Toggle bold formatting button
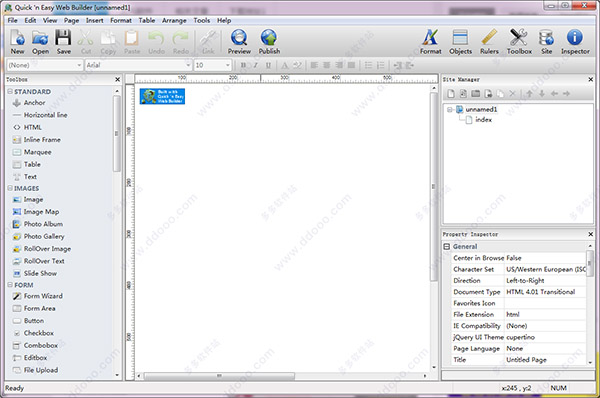Screen dimensions: 600x398 tap(243, 65)
